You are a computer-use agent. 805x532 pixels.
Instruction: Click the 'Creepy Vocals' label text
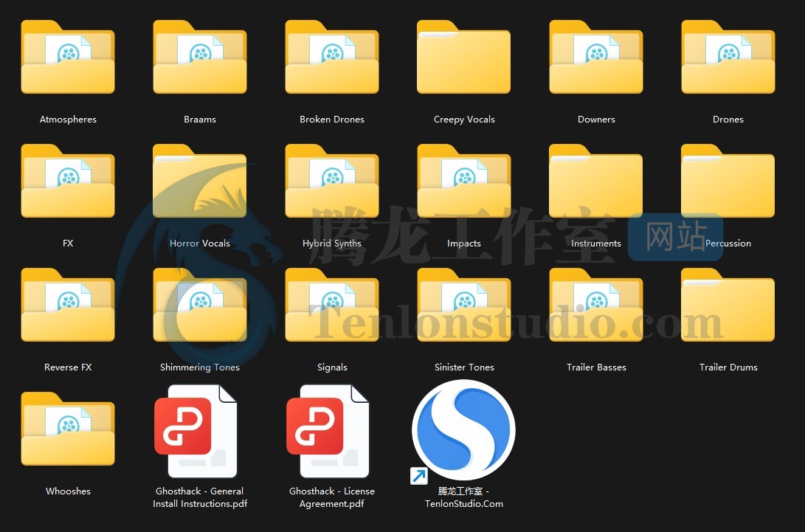464,120
